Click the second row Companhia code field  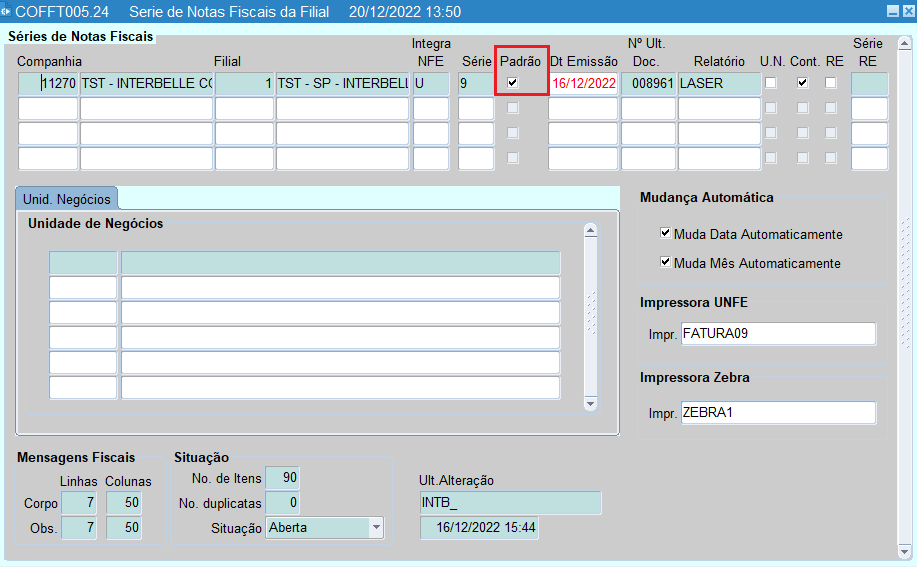(x=48, y=109)
